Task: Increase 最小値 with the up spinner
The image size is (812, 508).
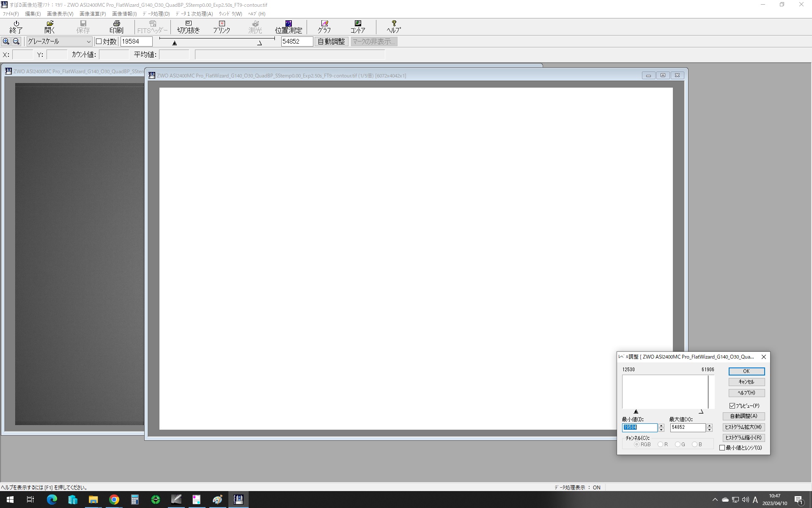Action: [x=661, y=425]
